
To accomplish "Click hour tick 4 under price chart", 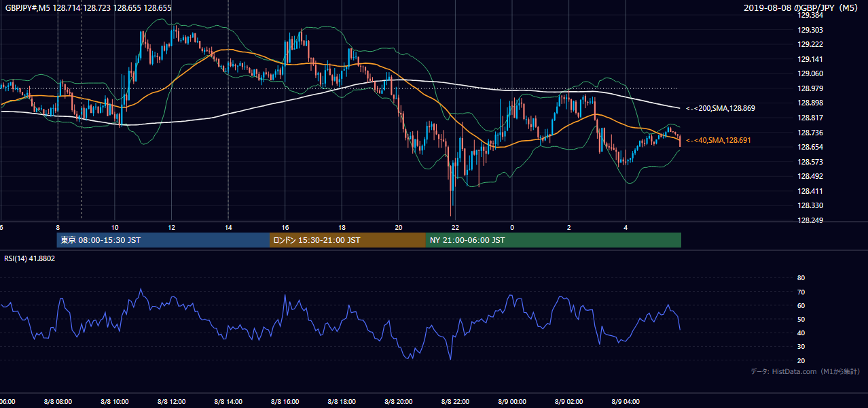I will click(626, 228).
